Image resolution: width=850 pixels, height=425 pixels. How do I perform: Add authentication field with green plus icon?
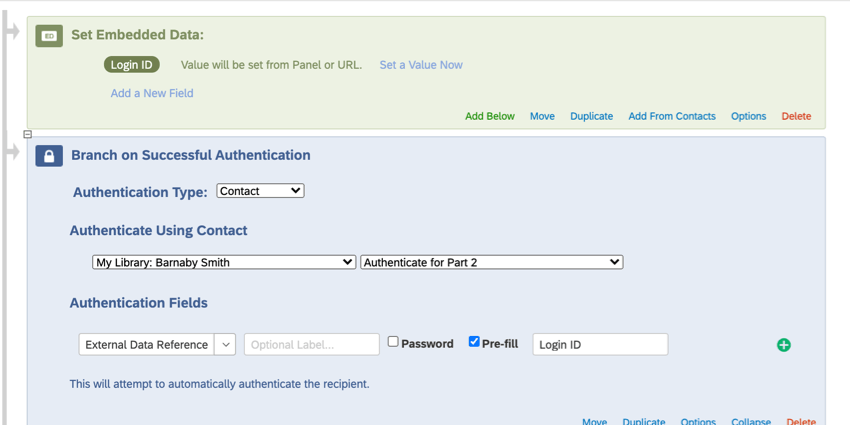pyautogui.click(x=784, y=345)
